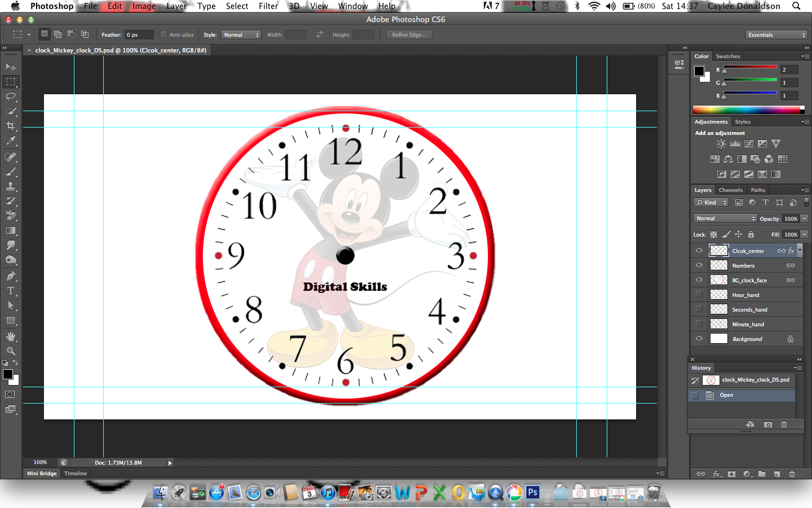Open Photoshop from the Dock
The image size is (812, 508).
tap(532, 492)
